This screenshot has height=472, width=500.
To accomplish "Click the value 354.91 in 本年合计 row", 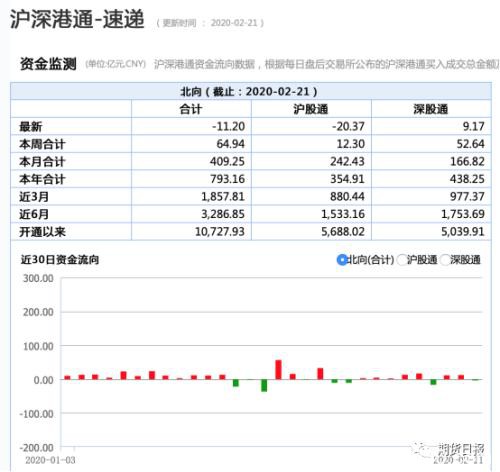I will (347, 179).
